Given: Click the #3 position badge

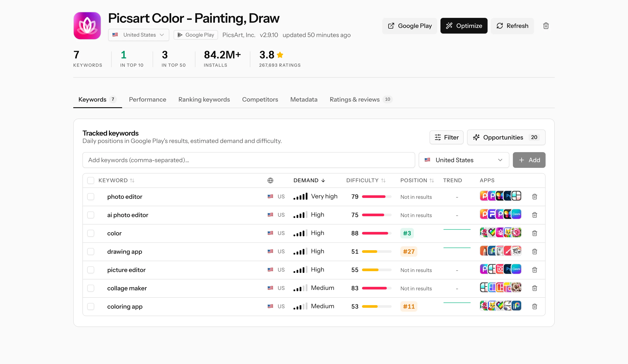Looking at the screenshot, I should [x=407, y=233].
